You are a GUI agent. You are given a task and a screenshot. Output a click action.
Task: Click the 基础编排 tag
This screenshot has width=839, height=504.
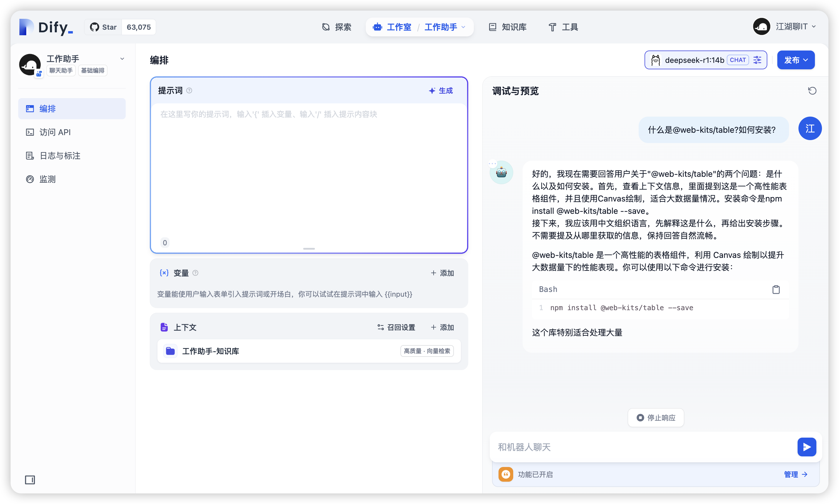point(93,71)
